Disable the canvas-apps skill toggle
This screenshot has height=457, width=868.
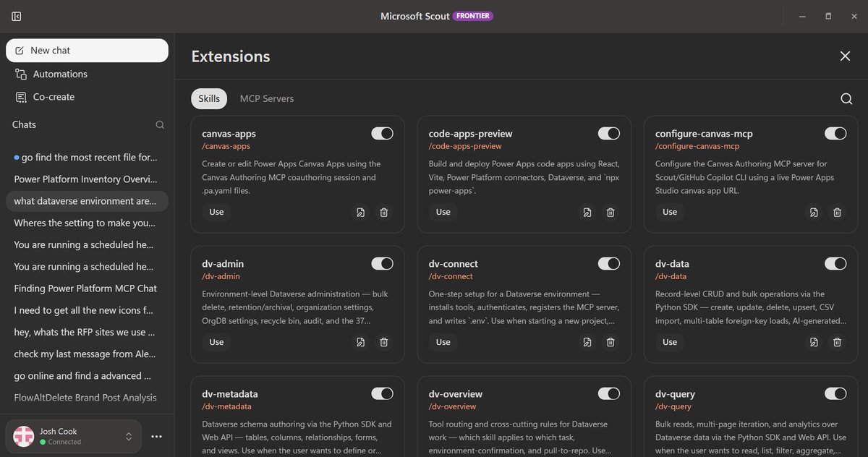point(382,133)
